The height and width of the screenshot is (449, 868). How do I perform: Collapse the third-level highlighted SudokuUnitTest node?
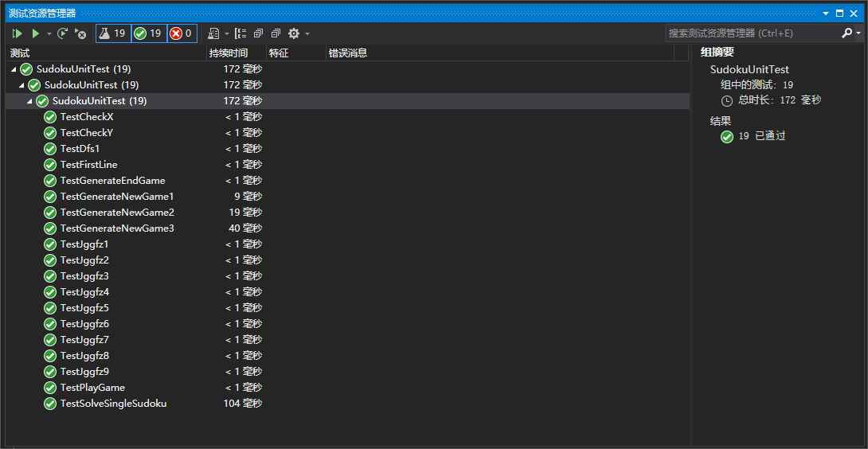29,102
